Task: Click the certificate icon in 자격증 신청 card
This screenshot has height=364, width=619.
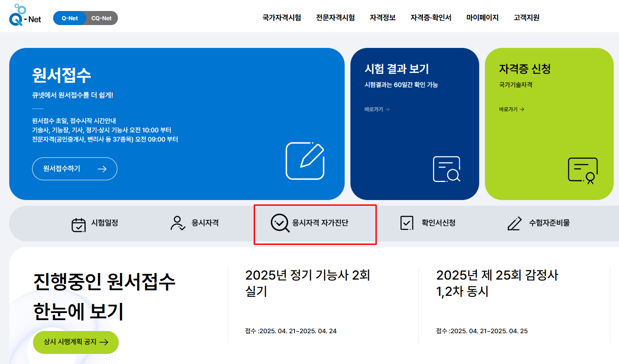Action: pyautogui.click(x=583, y=171)
